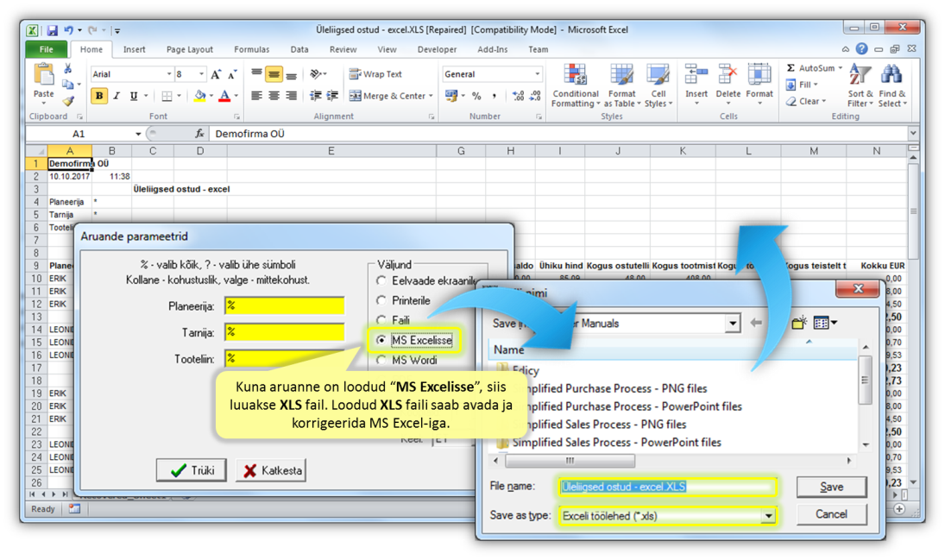Switch to the Data tab

point(299,49)
